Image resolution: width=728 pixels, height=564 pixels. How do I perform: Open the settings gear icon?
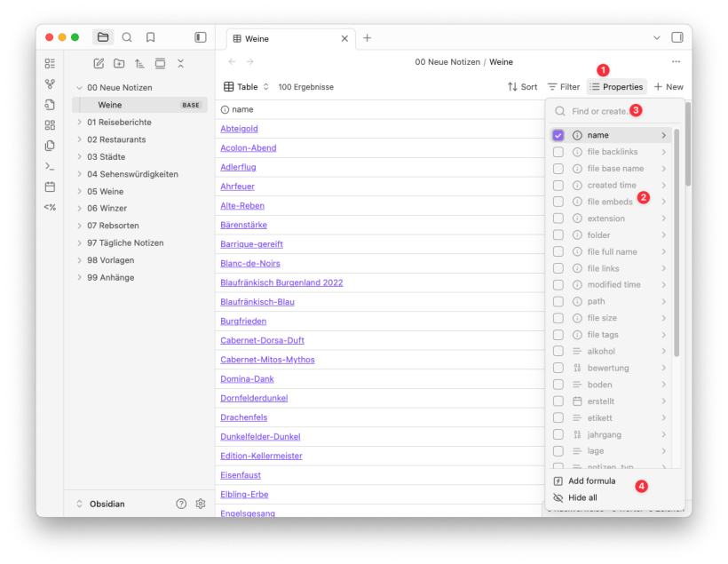(x=201, y=504)
